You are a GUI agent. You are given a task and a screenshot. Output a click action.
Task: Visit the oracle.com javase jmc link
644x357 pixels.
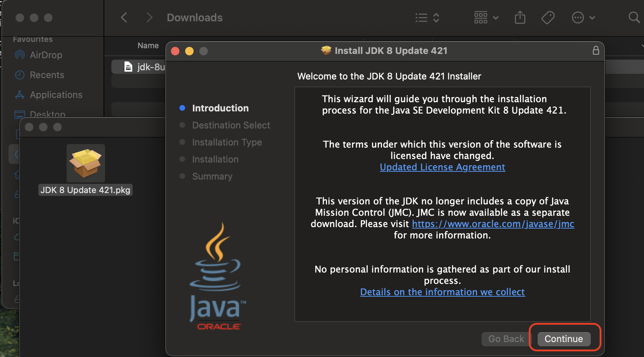coord(493,224)
